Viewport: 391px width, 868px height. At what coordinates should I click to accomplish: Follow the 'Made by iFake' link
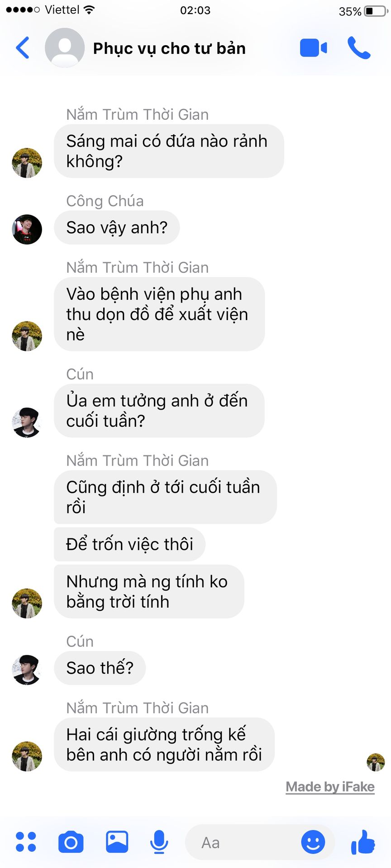pyautogui.click(x=330, y=787)
